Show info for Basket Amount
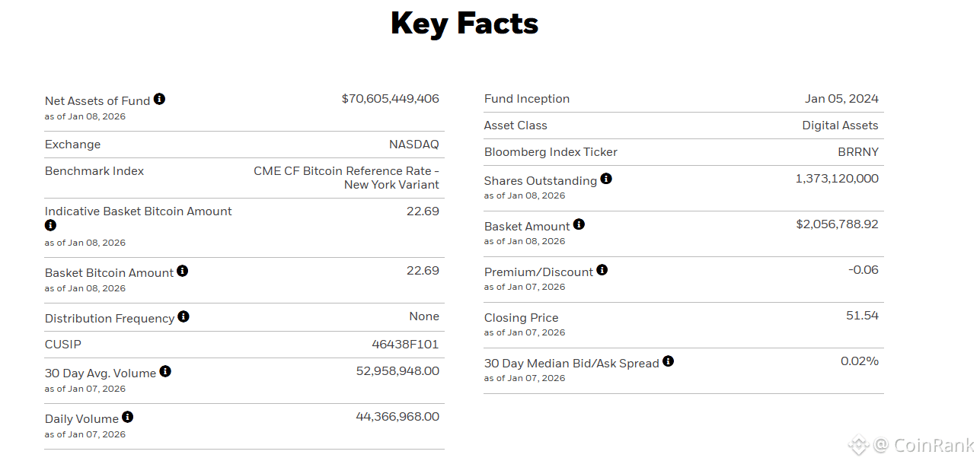Viewport: 980px width, 464px height. (579, 224)
